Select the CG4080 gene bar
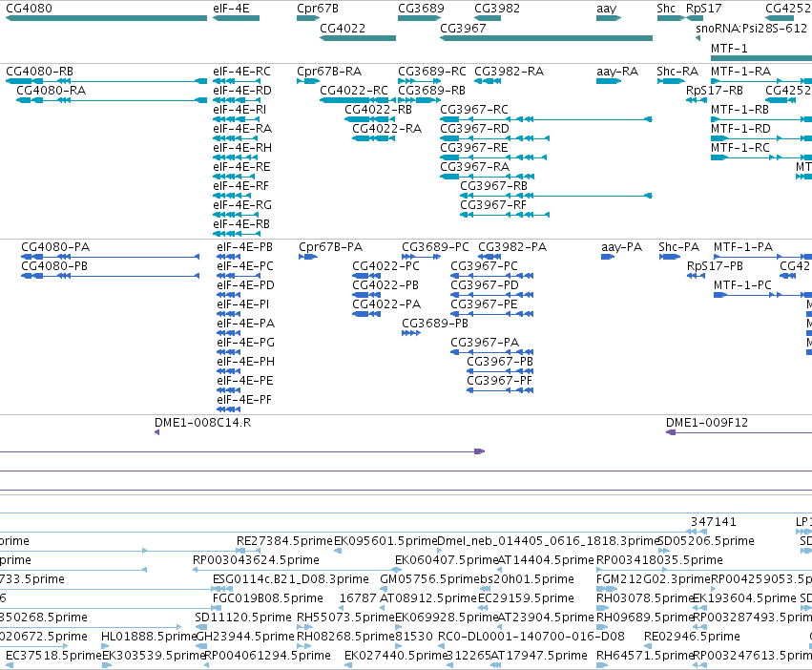Screen dimensions: 812x670 coord(106,18)
